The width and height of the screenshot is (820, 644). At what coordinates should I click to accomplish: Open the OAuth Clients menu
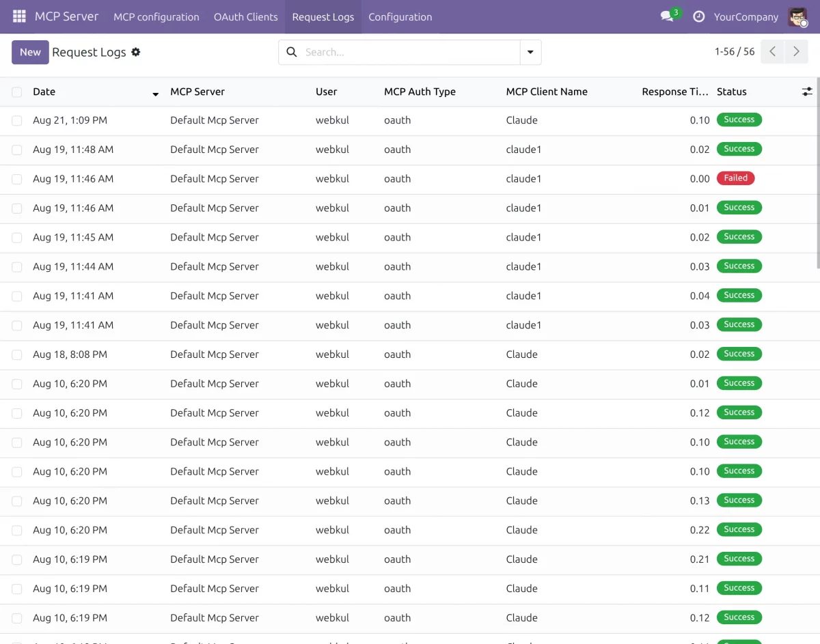point(246,16)
